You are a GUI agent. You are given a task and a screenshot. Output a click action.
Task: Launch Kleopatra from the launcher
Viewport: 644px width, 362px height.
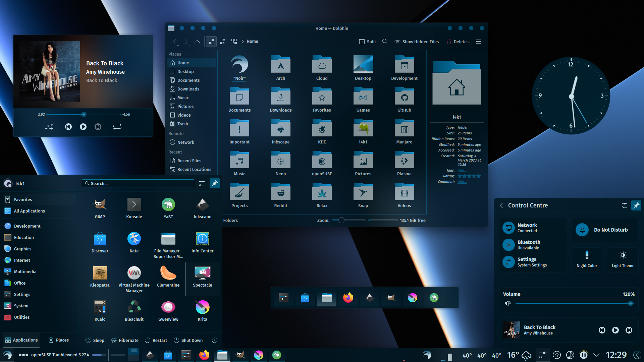(100, 277)
